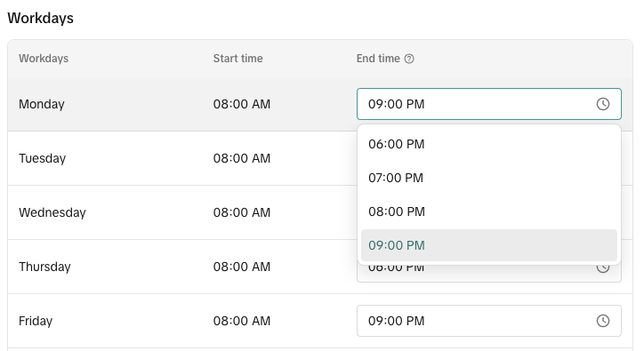Image resolution: width=644 pixels, height=351 pixels.
Task: Click the End time column header
Action: (378, 59)
